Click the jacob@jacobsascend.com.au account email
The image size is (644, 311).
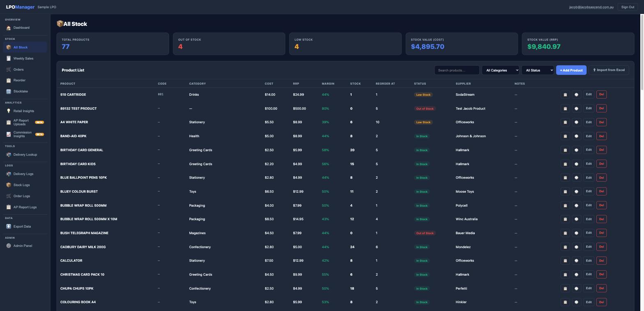pyautogui.click(x=591, y=7)
